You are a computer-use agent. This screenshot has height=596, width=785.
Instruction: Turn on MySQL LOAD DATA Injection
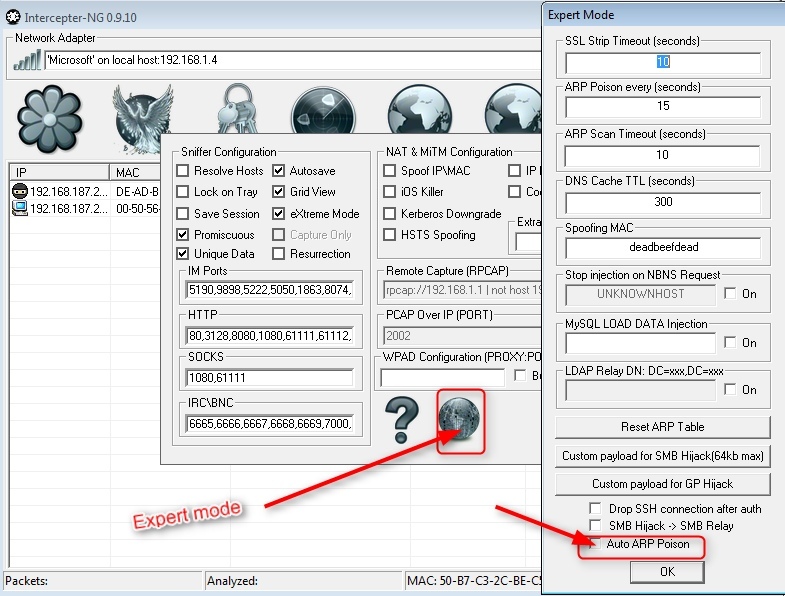pos(731,343)
